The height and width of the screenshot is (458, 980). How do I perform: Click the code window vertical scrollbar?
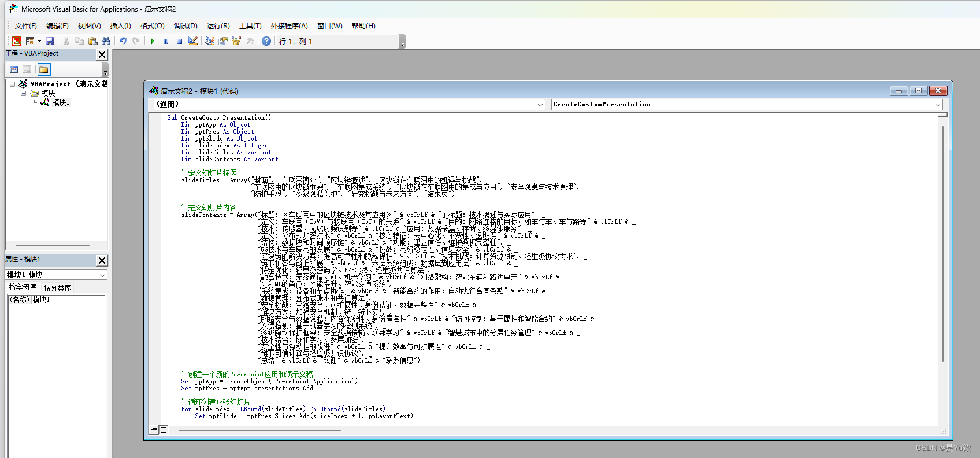(942, 245)
